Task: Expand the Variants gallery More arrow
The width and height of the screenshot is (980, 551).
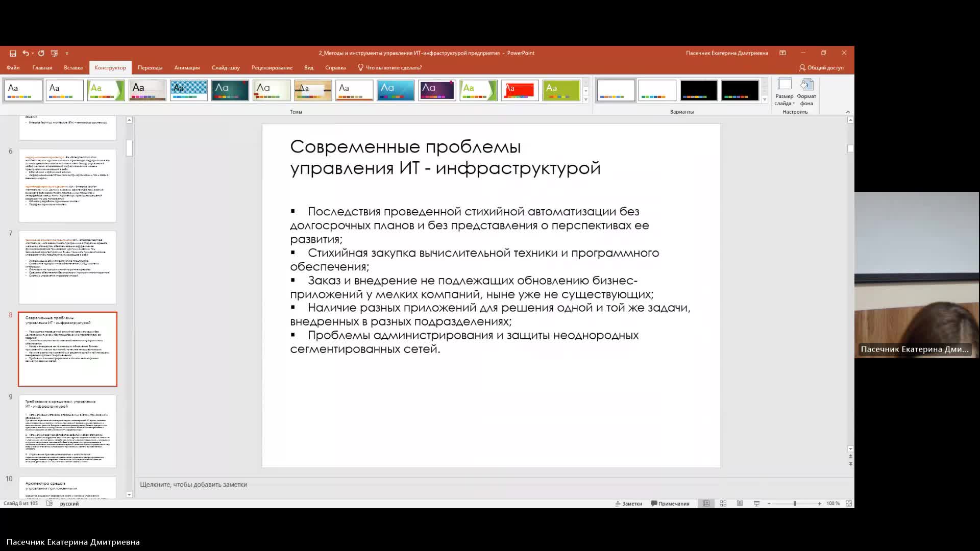Action: (x=765, y=99)
